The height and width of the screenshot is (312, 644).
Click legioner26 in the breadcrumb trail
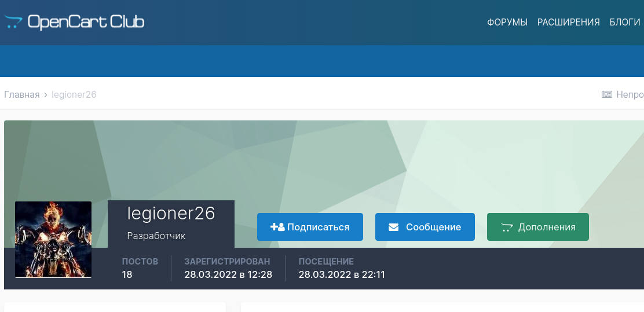click(x=74, y=94)
